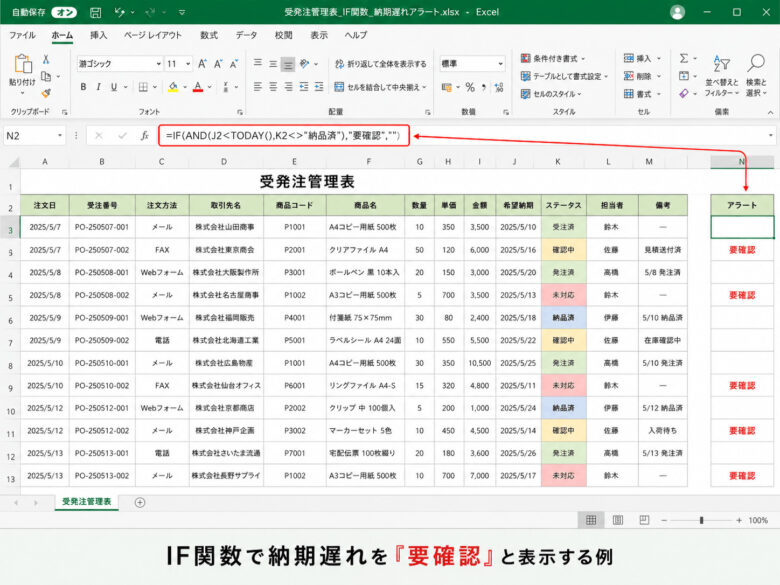Click the Insert Function fx icon

coord(144,135)
